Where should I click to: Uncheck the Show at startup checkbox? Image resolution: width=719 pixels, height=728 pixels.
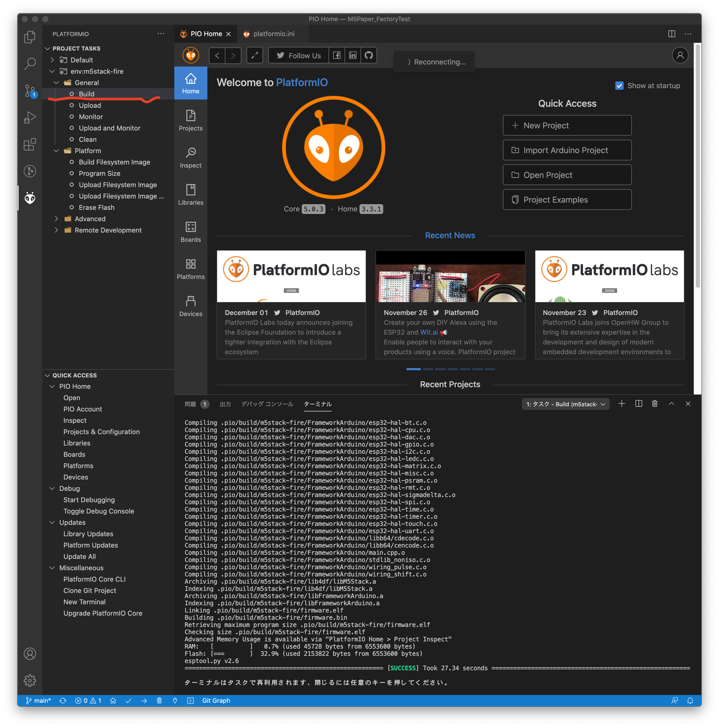point(619,86)
